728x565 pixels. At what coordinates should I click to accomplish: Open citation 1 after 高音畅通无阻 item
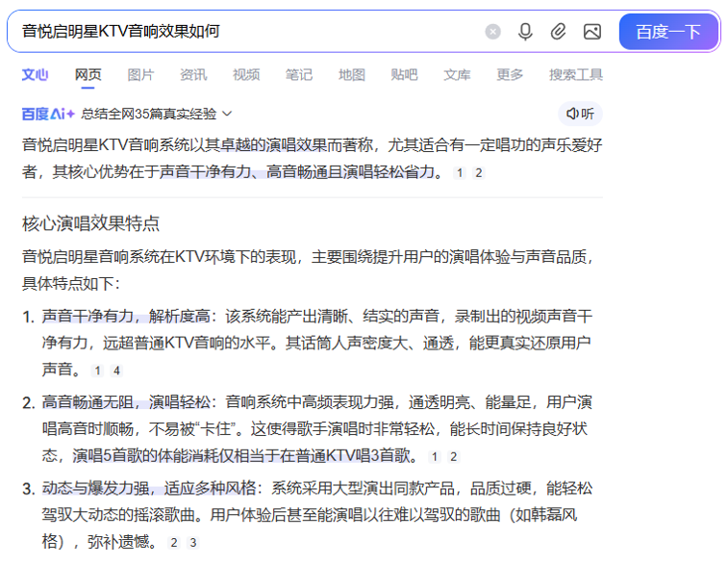tap(435, 456)
